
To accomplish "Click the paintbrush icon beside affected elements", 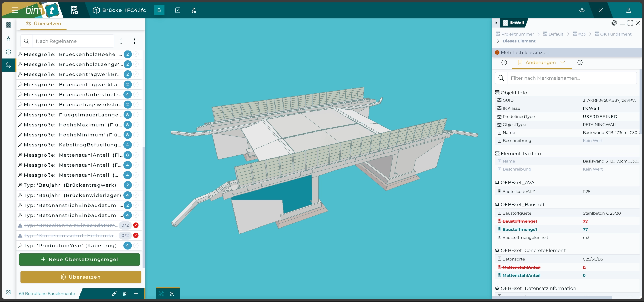I will pos(114,294).
